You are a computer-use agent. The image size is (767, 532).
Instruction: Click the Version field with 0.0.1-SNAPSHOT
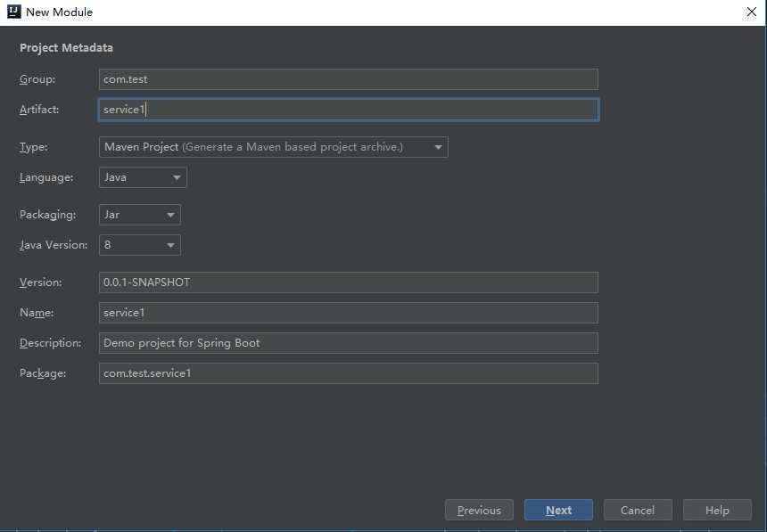coord(349,282)
